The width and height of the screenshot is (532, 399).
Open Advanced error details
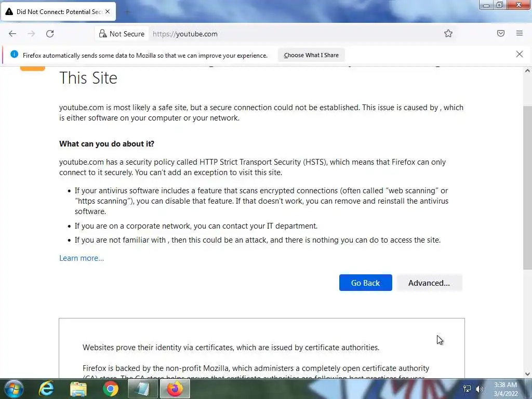point(429,283)
